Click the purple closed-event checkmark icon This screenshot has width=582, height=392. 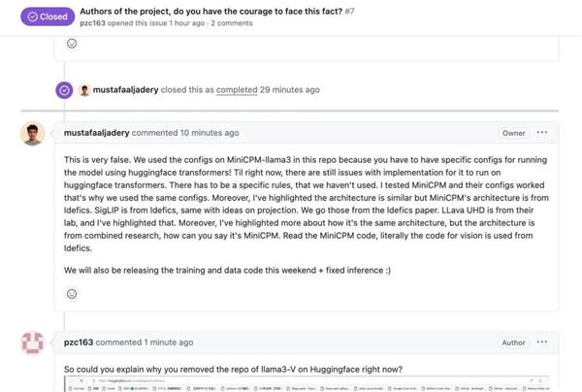click(x=64, y=89)
